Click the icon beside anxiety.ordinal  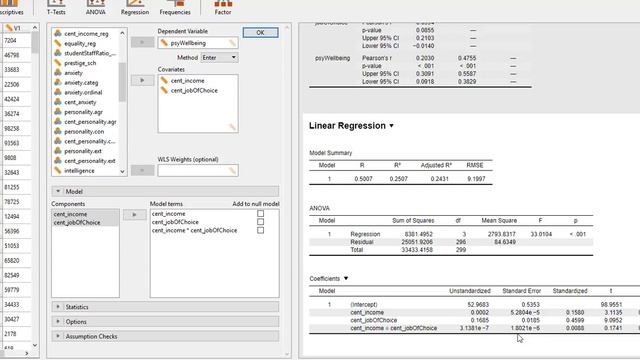tap(58, 92)
